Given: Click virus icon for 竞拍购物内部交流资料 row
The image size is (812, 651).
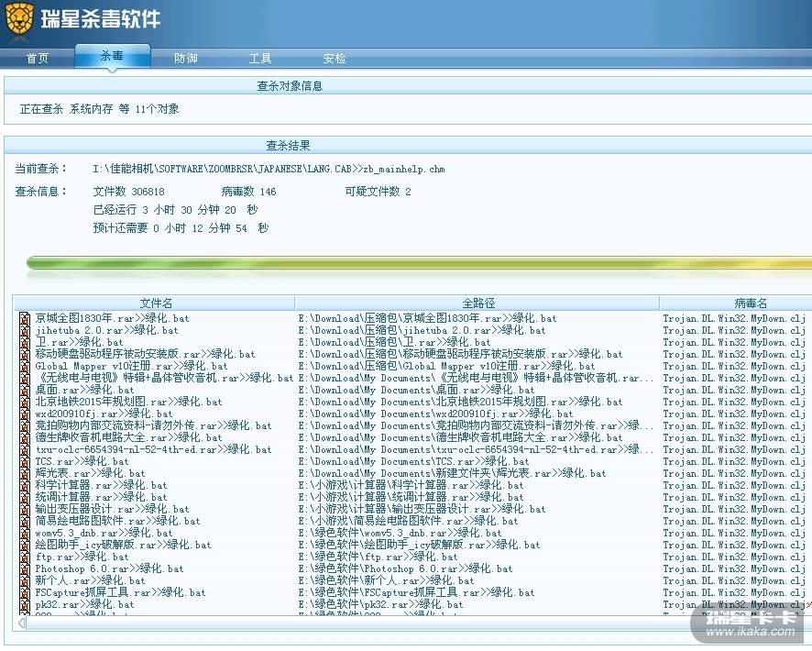Looking at the screenshot, I should pyautogui.click(x=25, y=425).
